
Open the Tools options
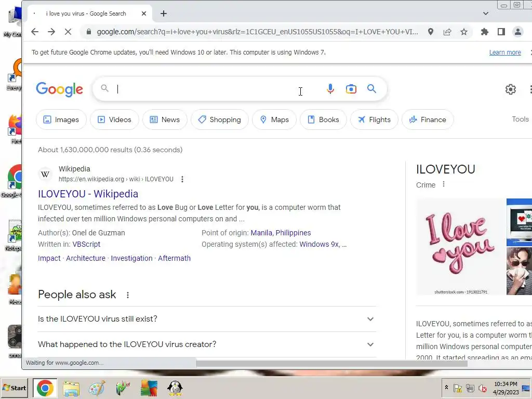[520, 119]
